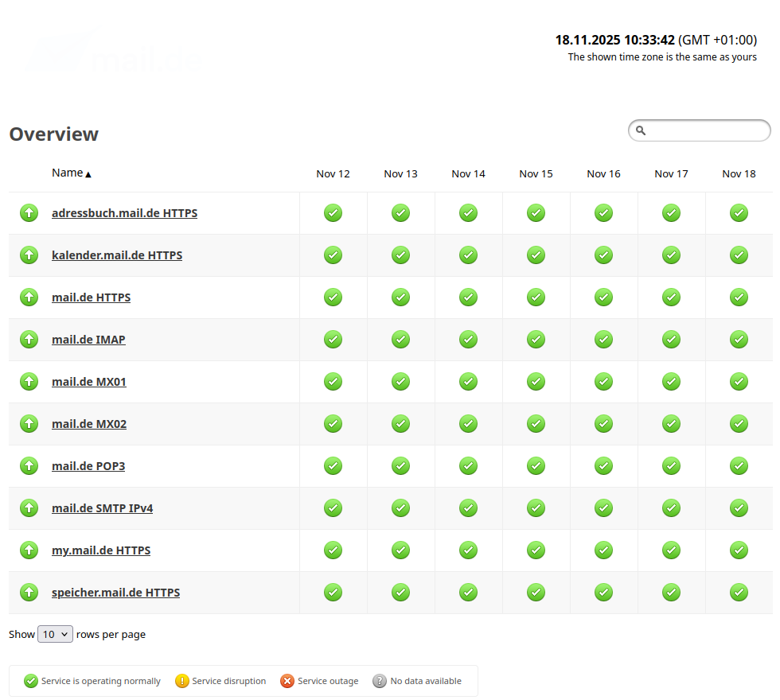
Task: Click the Nov 12 column header
Action: [x=333, y=174]
